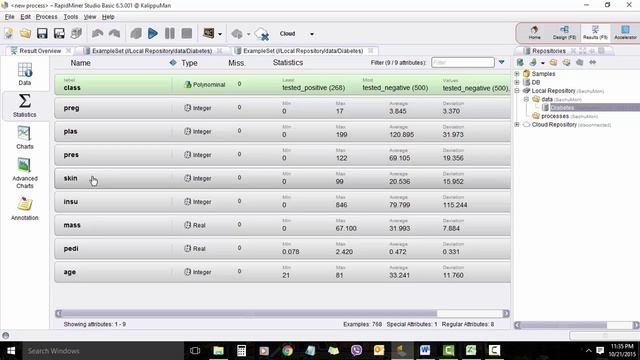Image resolution: width=640 pixels, height=360 pixels.
Task: Sort by the Type column header
Action: click(189, 63)
